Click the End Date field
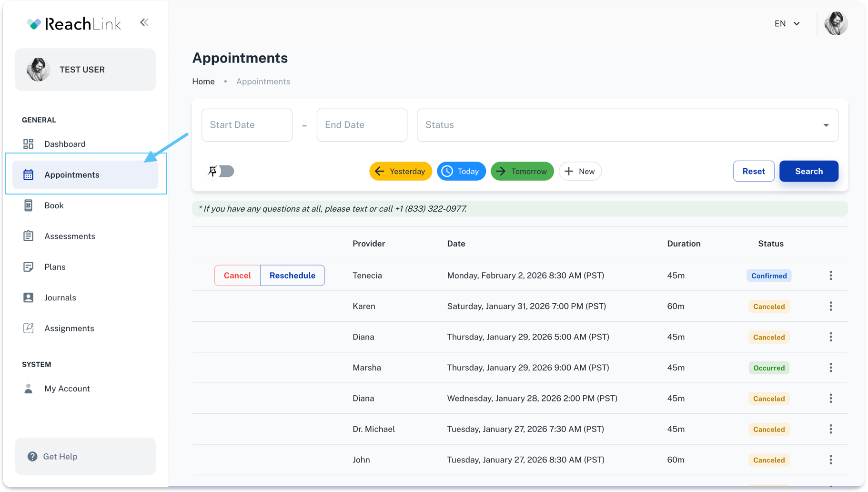The width and height of the screenshot is (868, 492). (362, 125)
